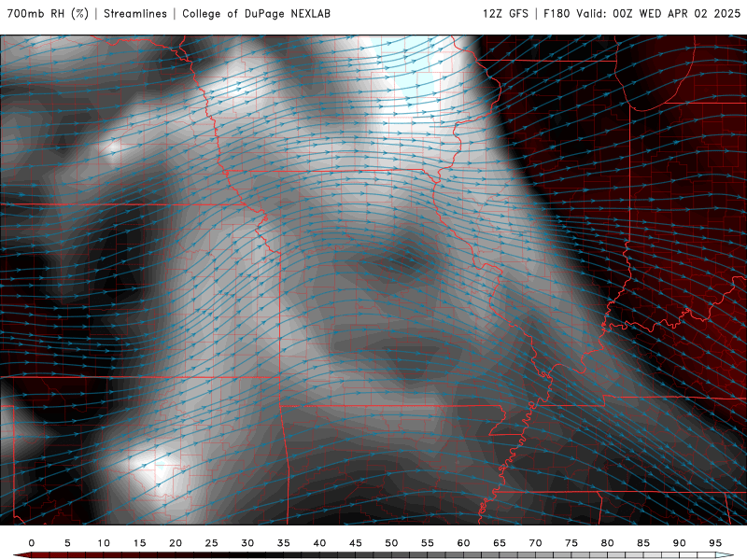Click the "95" colorbar label
Viewport: 747px width, 560px height.
(715, 543)
